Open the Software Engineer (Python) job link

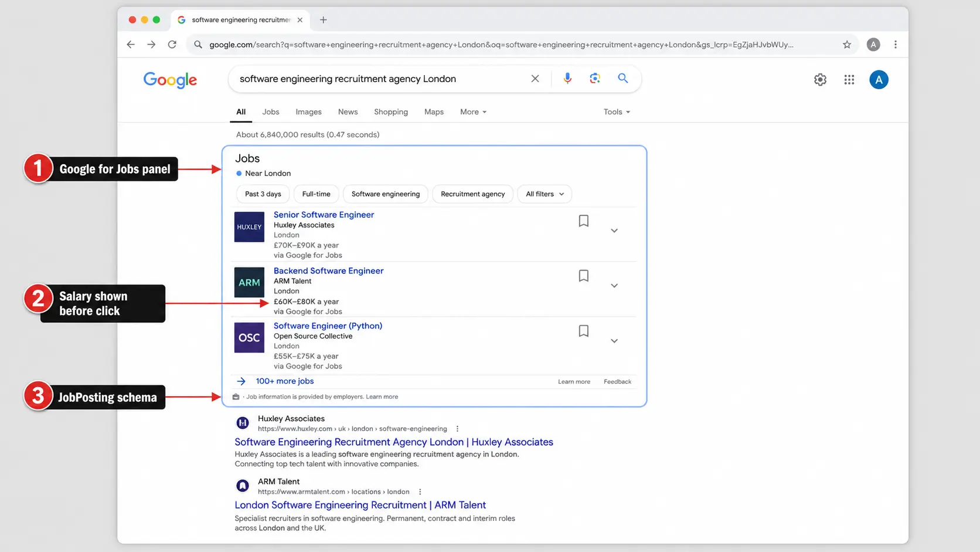328,326
